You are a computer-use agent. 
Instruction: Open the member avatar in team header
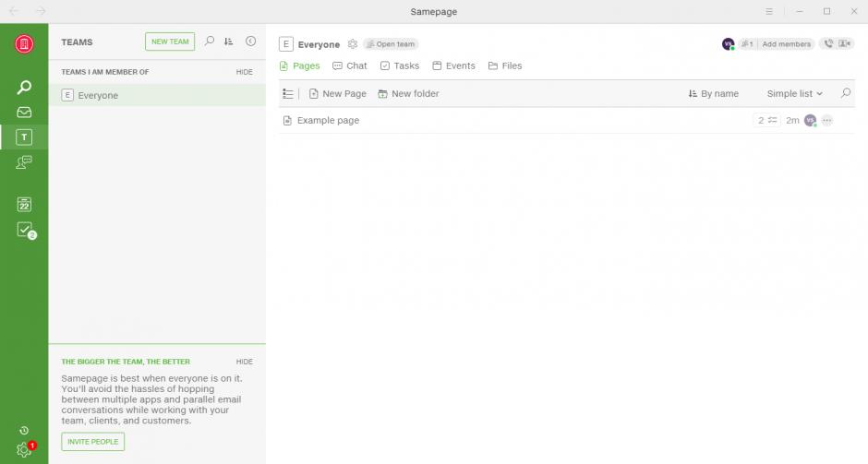[728, 43]
